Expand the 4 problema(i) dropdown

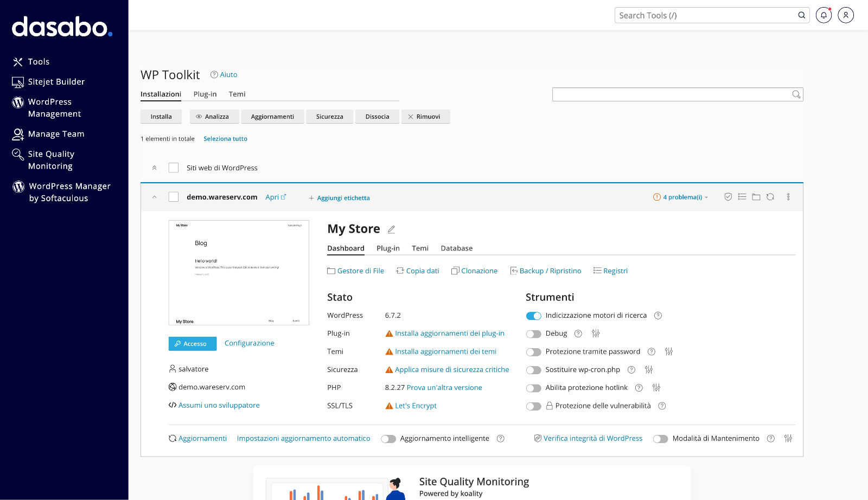coord(681,197)
